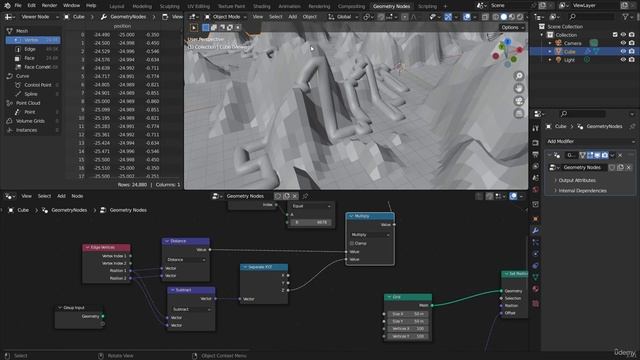Viewport: 640px width, 360px height.
Task: Click Vertices X field on Grid node
Action: click(407, 329)
